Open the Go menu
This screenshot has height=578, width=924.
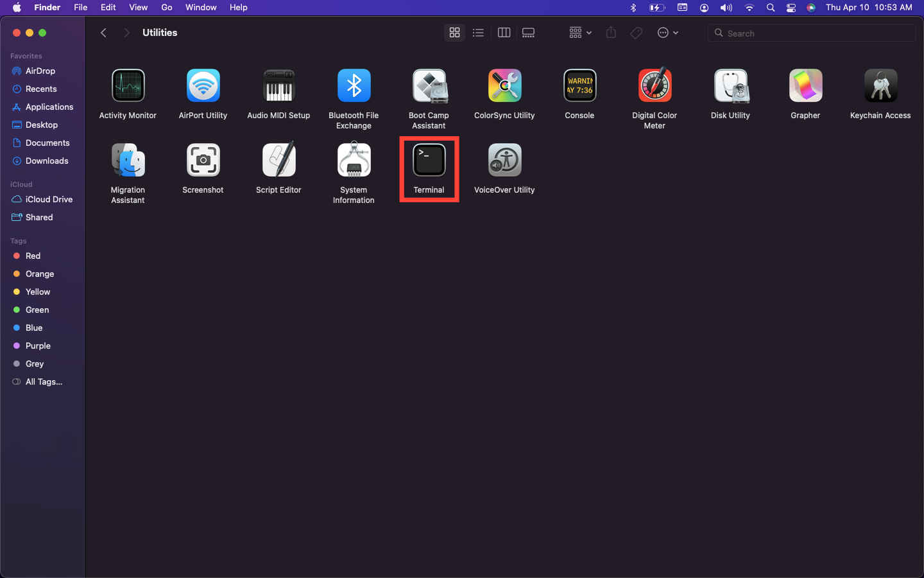pyautogui.click(x=167, y=8)
